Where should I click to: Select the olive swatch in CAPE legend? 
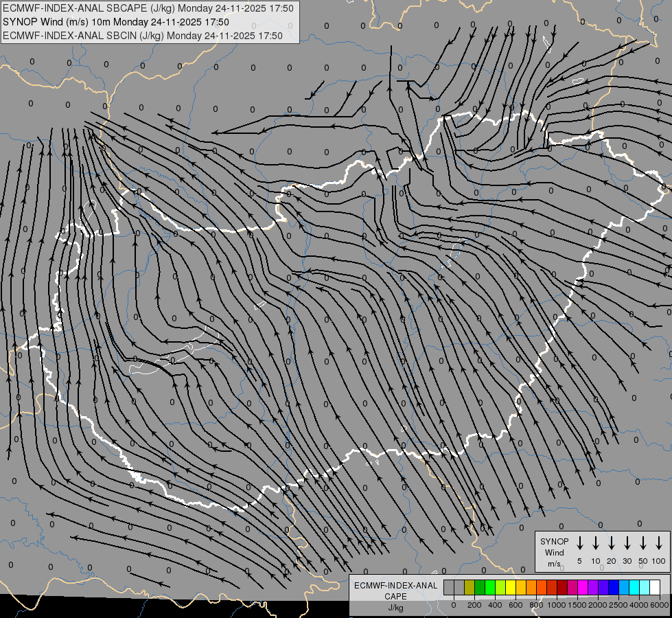(470, 587)
